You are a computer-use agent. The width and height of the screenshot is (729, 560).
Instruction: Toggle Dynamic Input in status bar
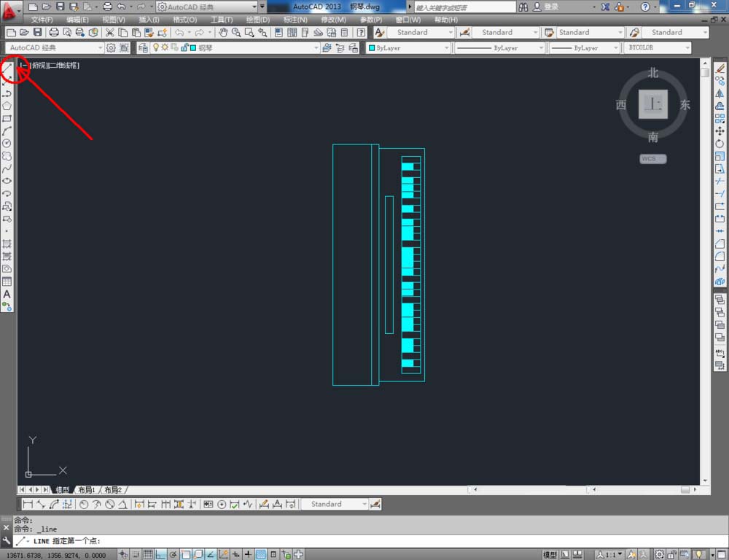click(x=236, y=554)
